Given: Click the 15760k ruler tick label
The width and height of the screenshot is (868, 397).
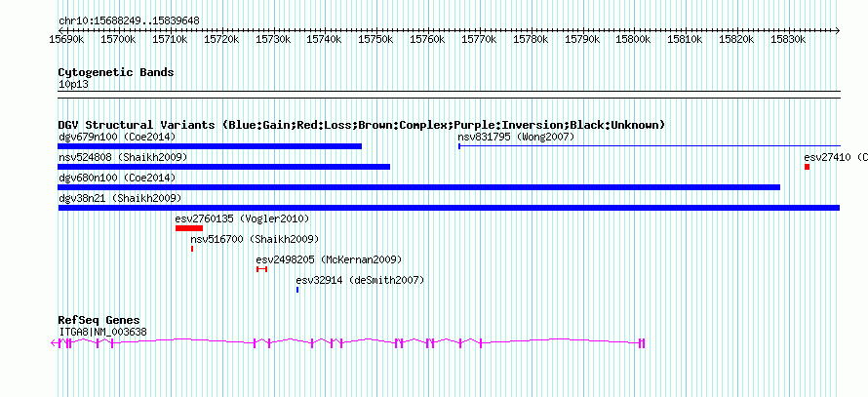Looking at the screenshot, I should [x=427, y=40].
